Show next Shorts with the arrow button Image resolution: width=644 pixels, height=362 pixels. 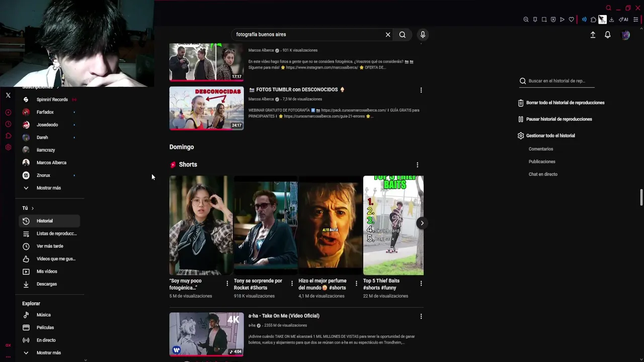pos(422,223)
